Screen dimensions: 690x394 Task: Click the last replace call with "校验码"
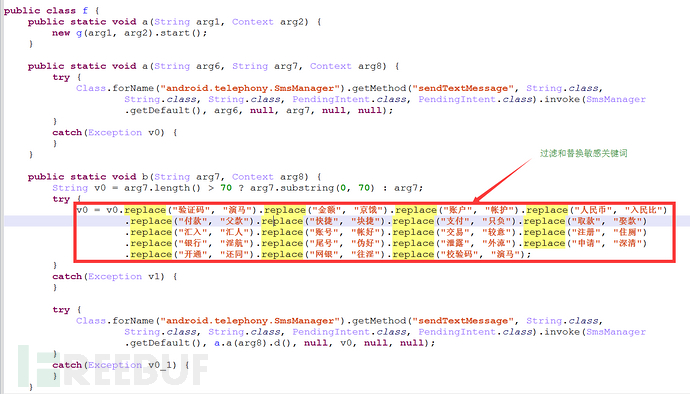tap(459, 254)
